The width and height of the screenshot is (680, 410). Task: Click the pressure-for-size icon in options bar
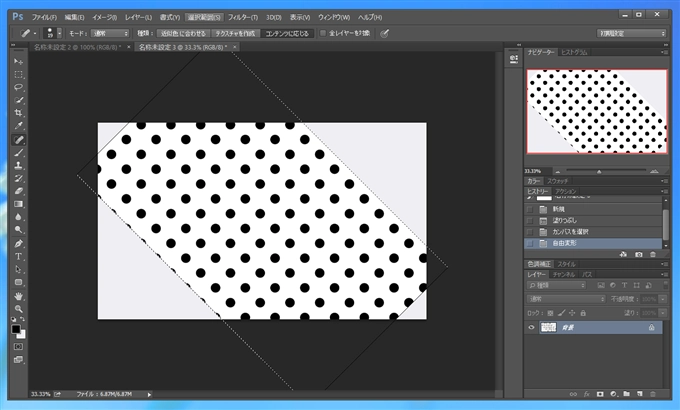click(x=384, y=33)
